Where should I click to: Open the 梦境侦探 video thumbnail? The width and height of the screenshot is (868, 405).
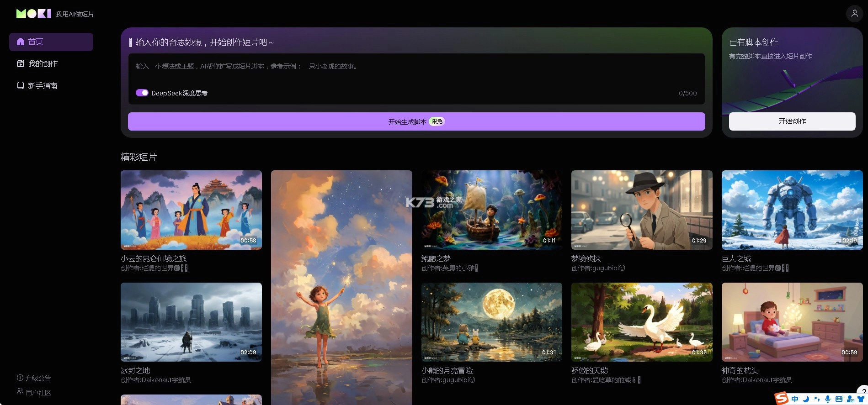(x=641, y=210)
